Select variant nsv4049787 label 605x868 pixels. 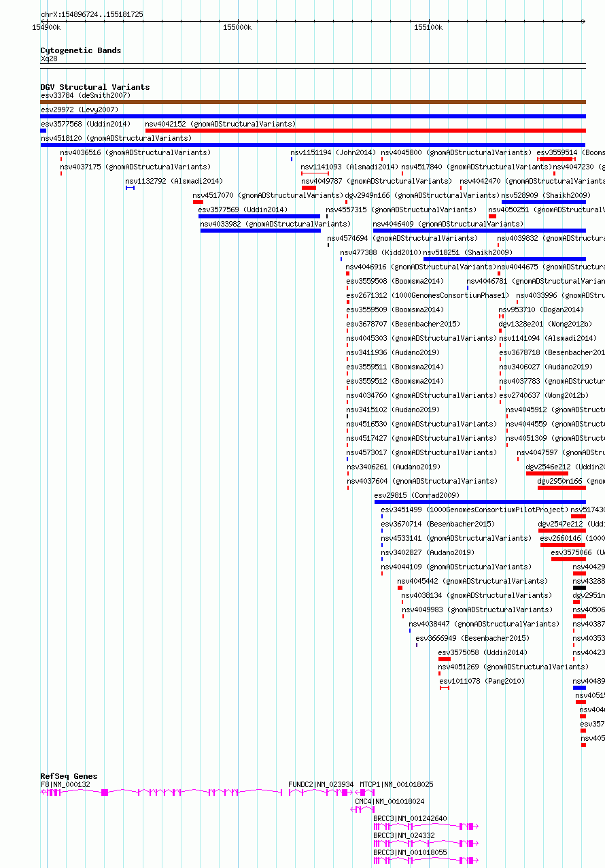pos(377,182)
